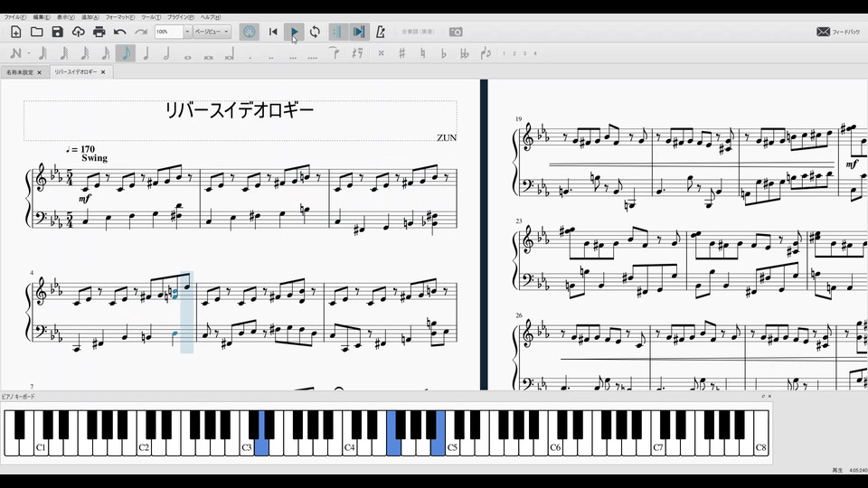868x488 pixels.
Task: Open the フォーマット (Format) menu
Action: coord(120,17)
